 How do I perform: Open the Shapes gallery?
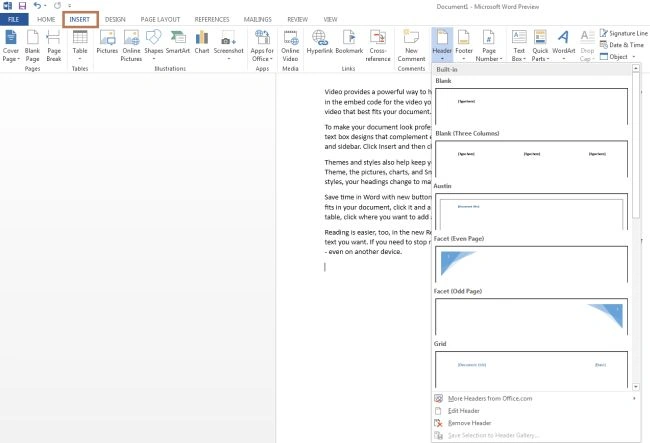[x=154, y=46]
